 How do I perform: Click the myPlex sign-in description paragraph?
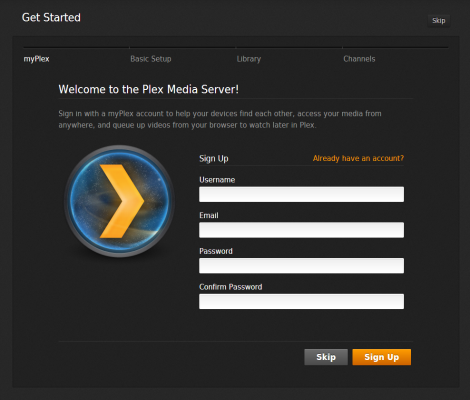pos(220,119)
